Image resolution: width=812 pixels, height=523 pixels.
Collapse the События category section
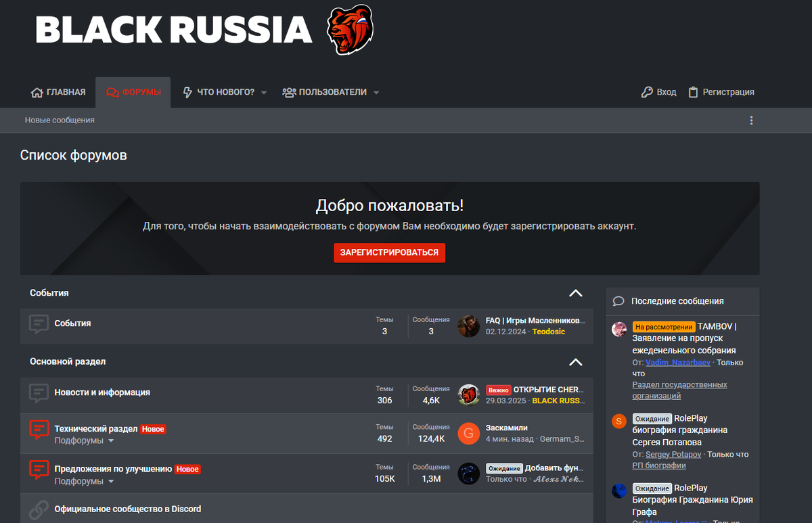coord(576,293)
